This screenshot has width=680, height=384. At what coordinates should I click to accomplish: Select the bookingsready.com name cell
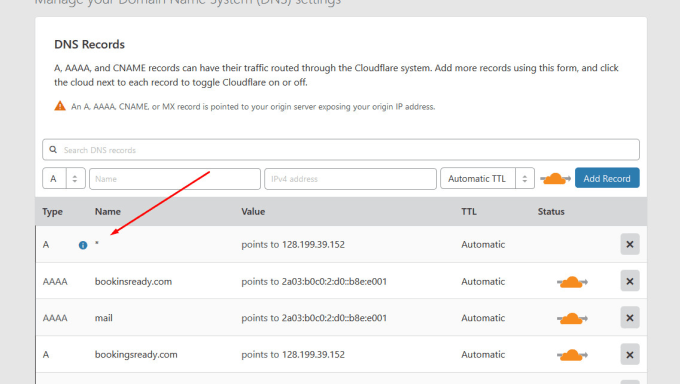coord(136,354)
